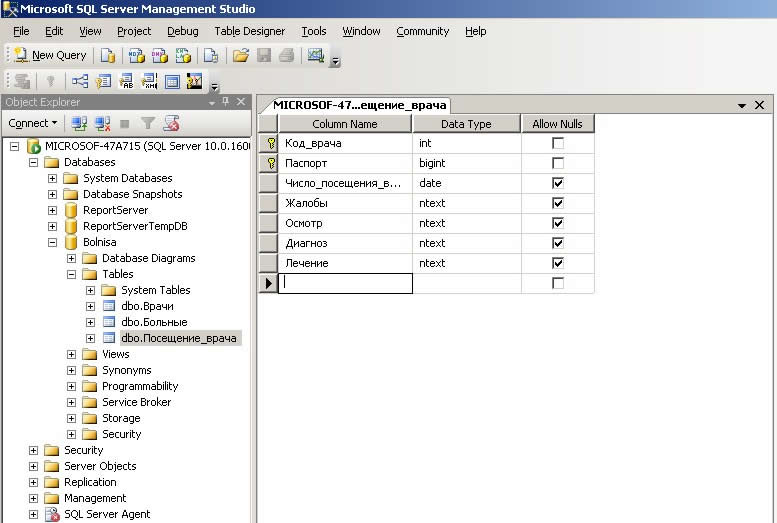
Task: Click Object Explorer connect server icon
Action: pos(79,123)
